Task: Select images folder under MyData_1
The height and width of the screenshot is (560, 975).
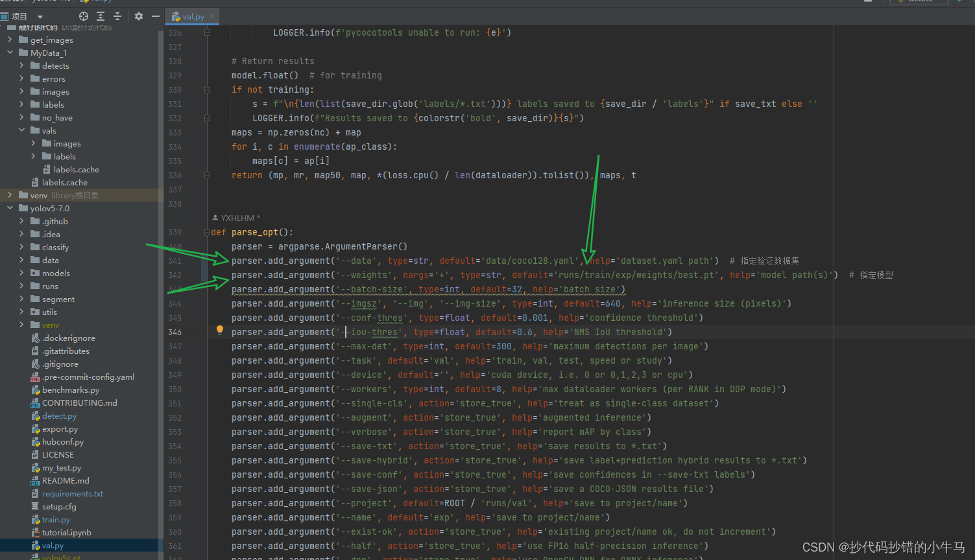Action: click(x=50, y=91)
